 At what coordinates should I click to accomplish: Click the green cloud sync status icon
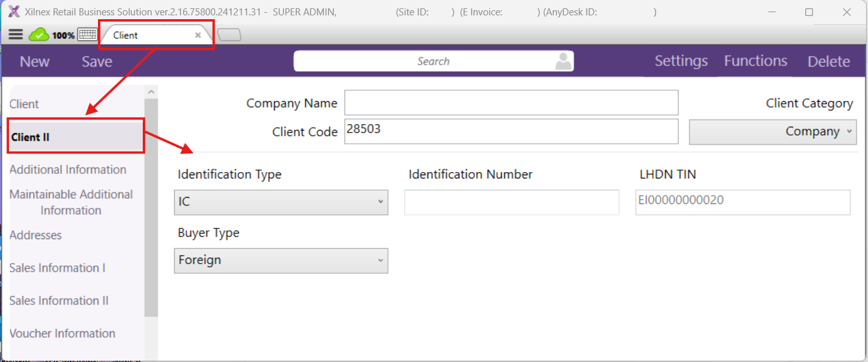pos(38,35)
